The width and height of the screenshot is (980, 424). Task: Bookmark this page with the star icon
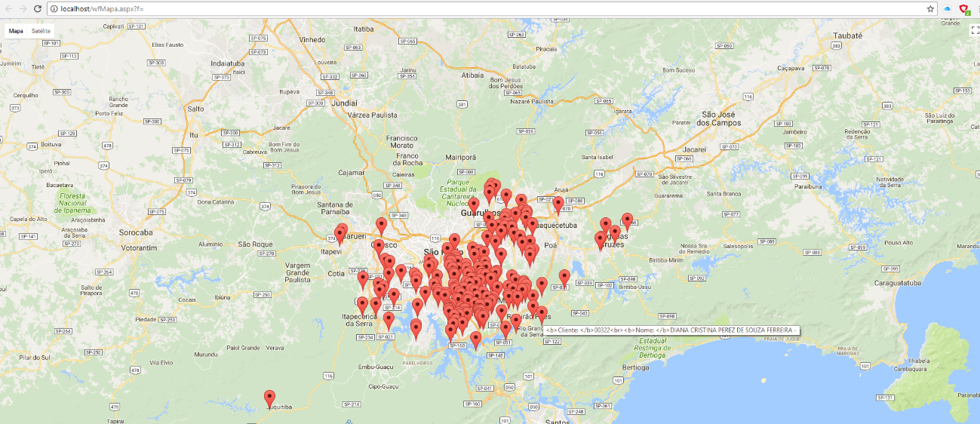point(930,8)
